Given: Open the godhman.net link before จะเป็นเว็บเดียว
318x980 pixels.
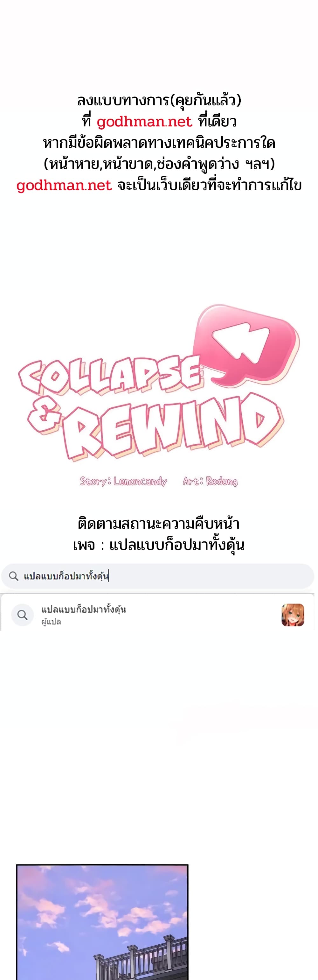Looking at the screenshot, I should pos(64,185).
